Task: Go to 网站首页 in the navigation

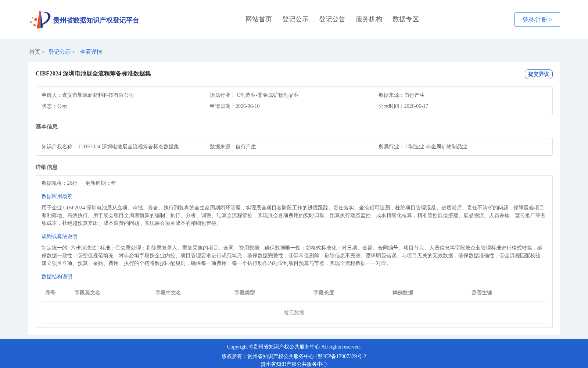Action: tap(259, 19)
